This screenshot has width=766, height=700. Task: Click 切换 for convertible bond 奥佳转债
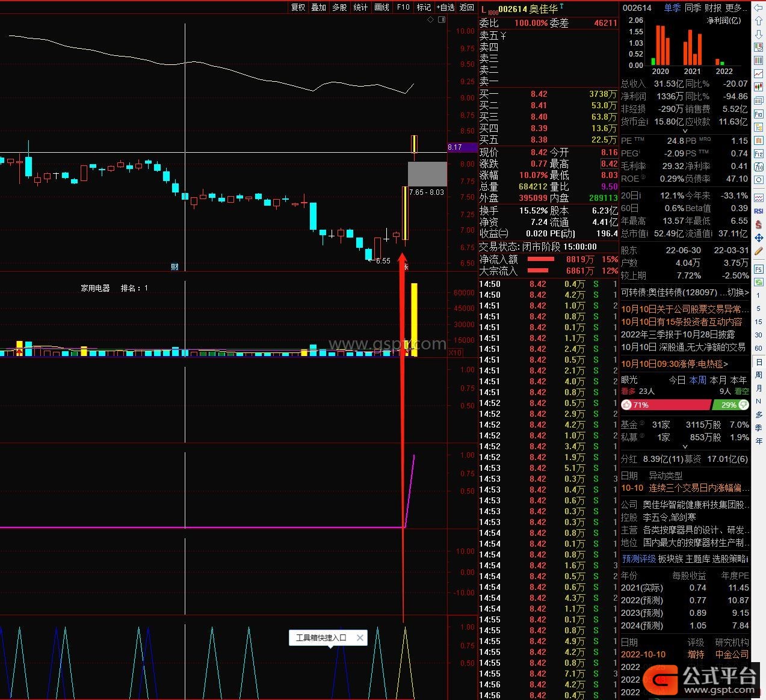pos(738,292)
